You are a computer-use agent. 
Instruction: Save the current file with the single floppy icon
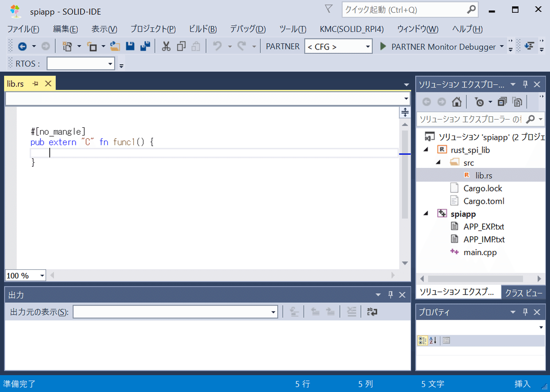130,46
